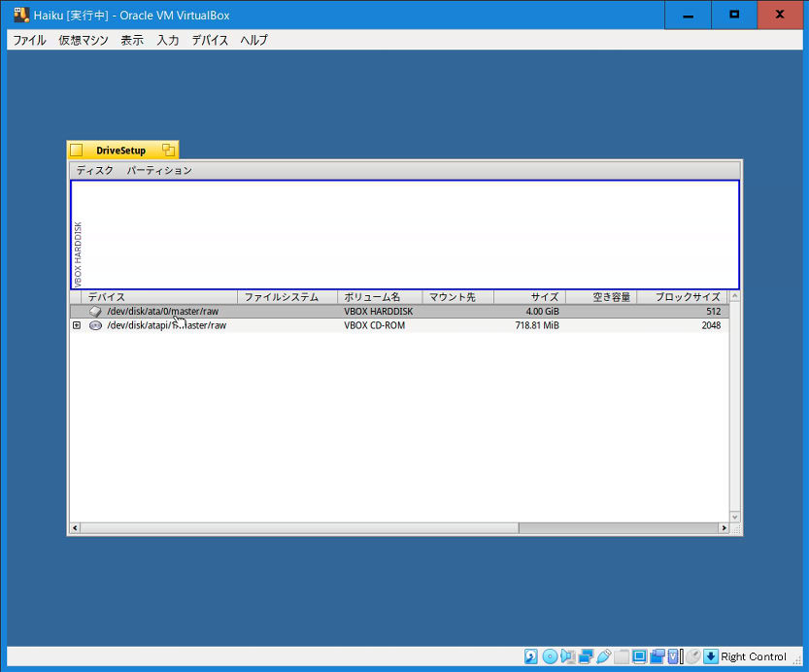The height and width of the screenshot is (672, 809).
Task: Click the 4.00 GiB size value
Action: (x=542, y=311)
